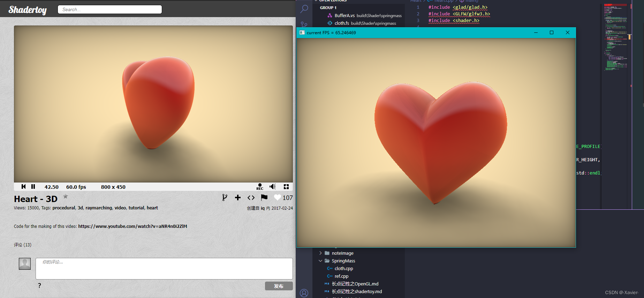Open the '3d' tag link

tap(80, 208)
